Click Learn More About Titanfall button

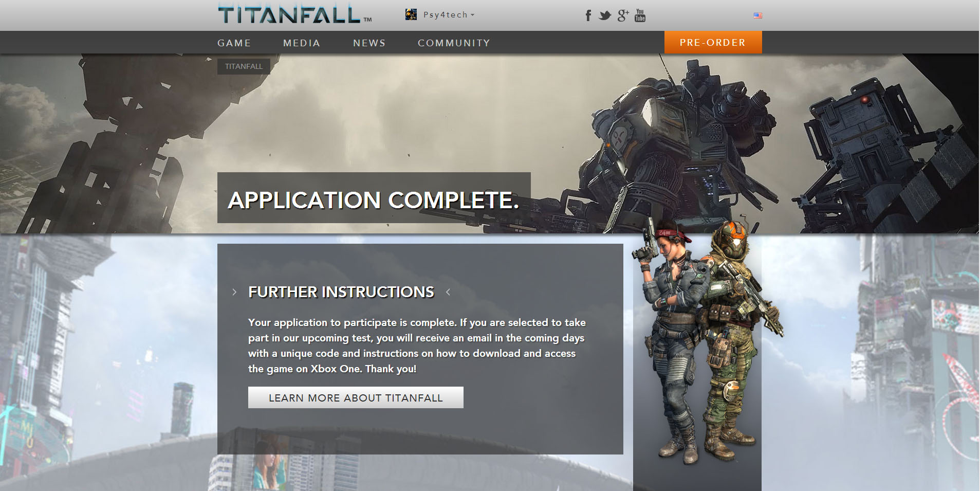pos(356,397)
